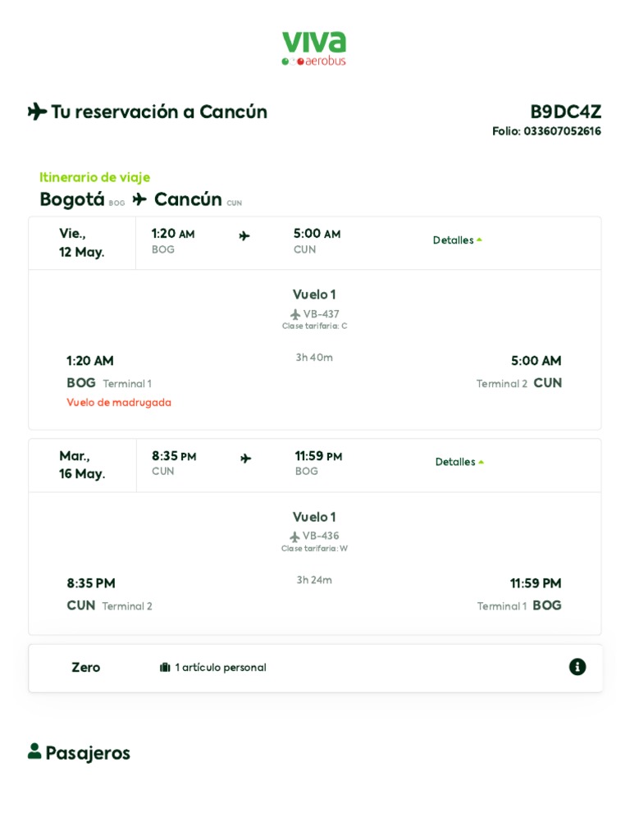Click the person icon beside Pasajeros
This screenshot has width=630, height=840.
(34, 751)
